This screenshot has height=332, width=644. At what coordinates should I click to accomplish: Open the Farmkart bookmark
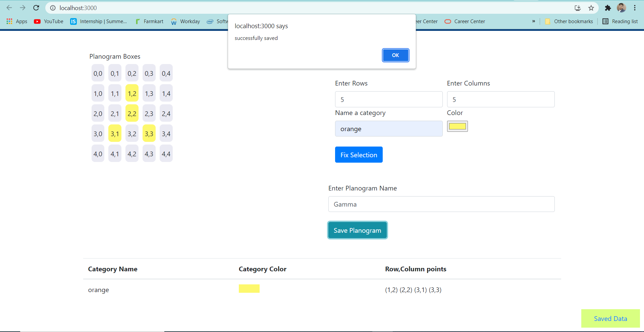tap(149, 21)
